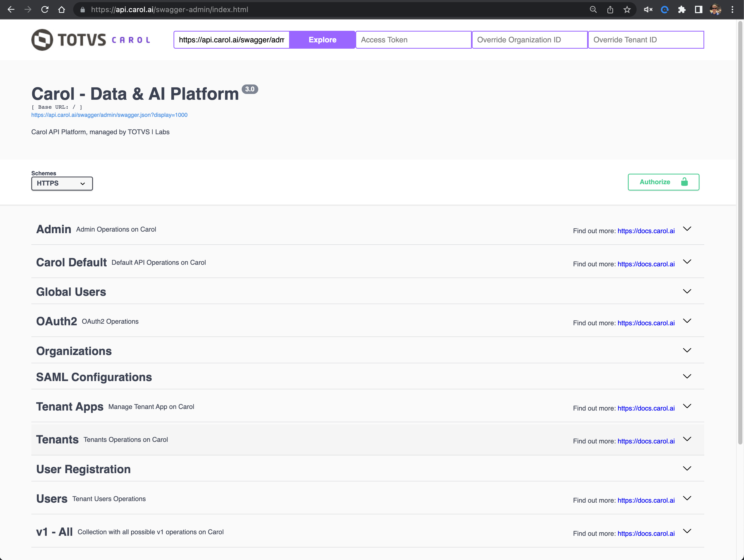Screen dimensions: 744x560
Task: Click the User Registration title
Action: coord(83,469)
